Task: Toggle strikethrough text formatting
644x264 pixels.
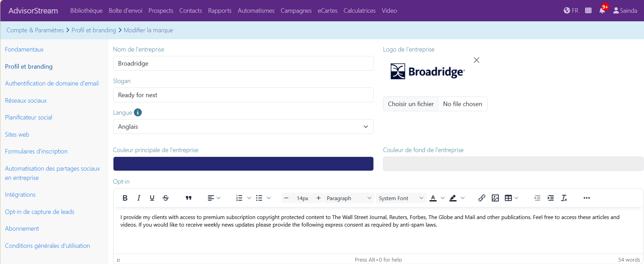Action: [x=166, y=198]
